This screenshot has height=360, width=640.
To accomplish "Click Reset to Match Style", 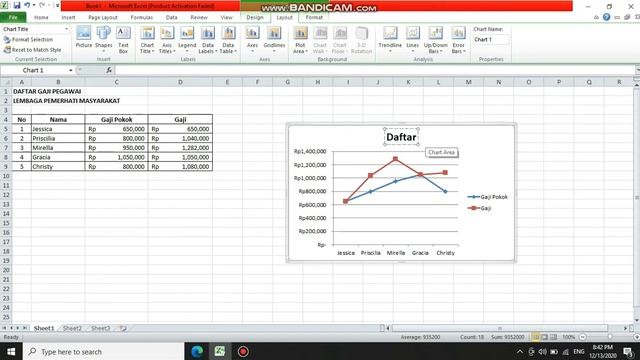I will point(33,50).
